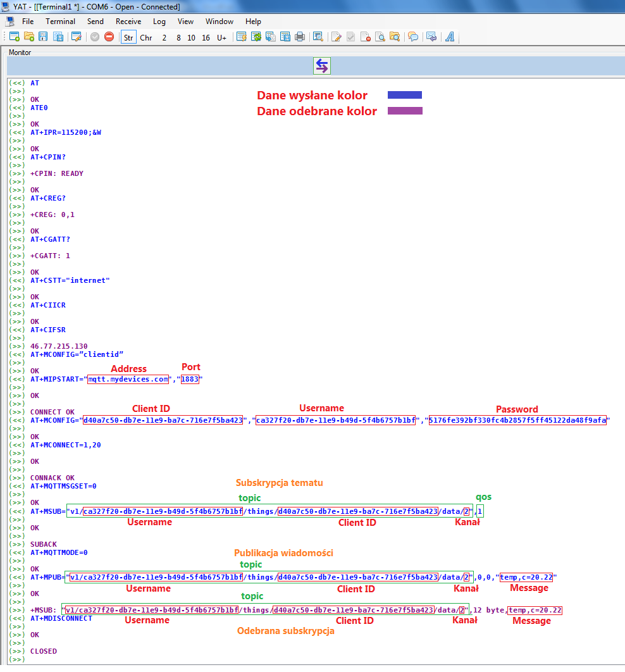
Task: Click the Open log file magnifier icon
Action: tap(380, 37)
